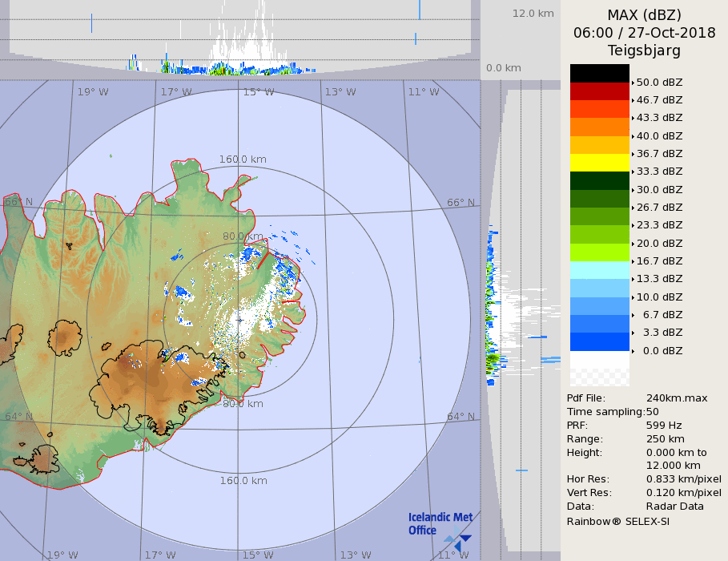Click the 240km.max Pdf File value

tap(677, 398)
